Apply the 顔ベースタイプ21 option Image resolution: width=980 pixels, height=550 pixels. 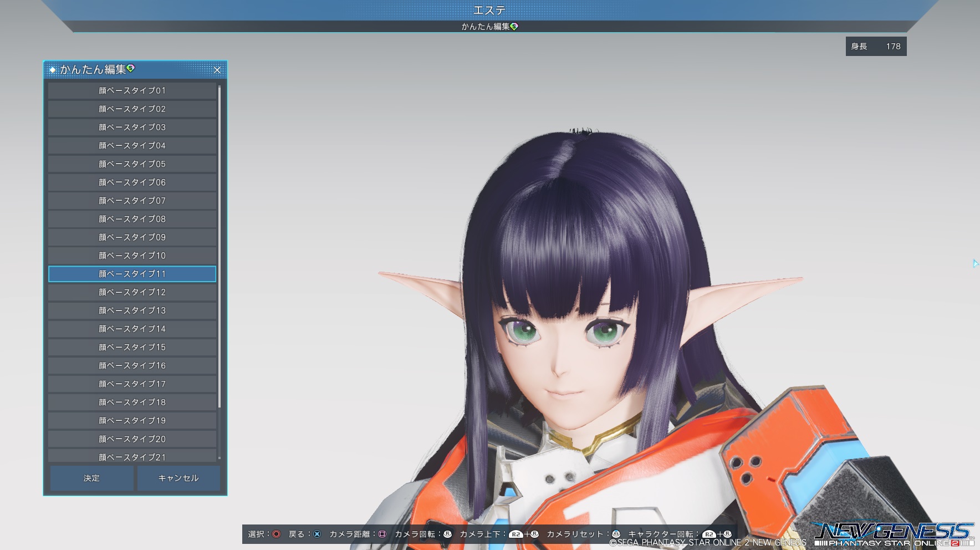[x=132, y=455]
